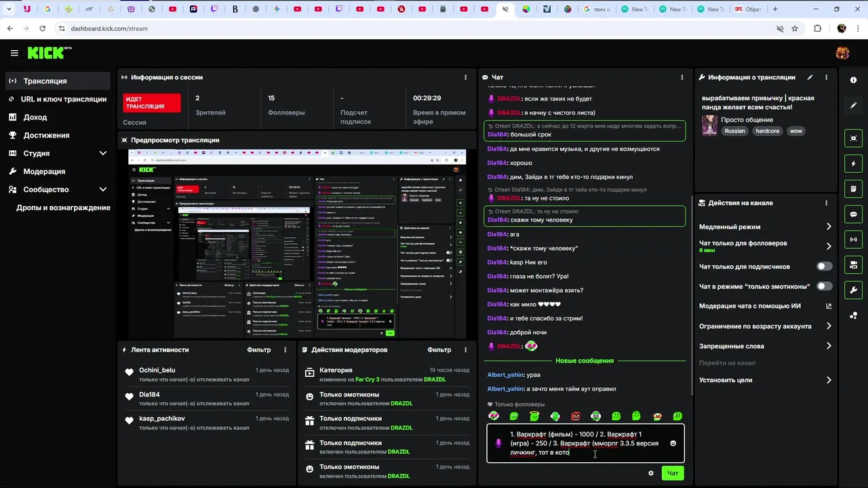Open the user avatar menu

(x=842, y=53)
